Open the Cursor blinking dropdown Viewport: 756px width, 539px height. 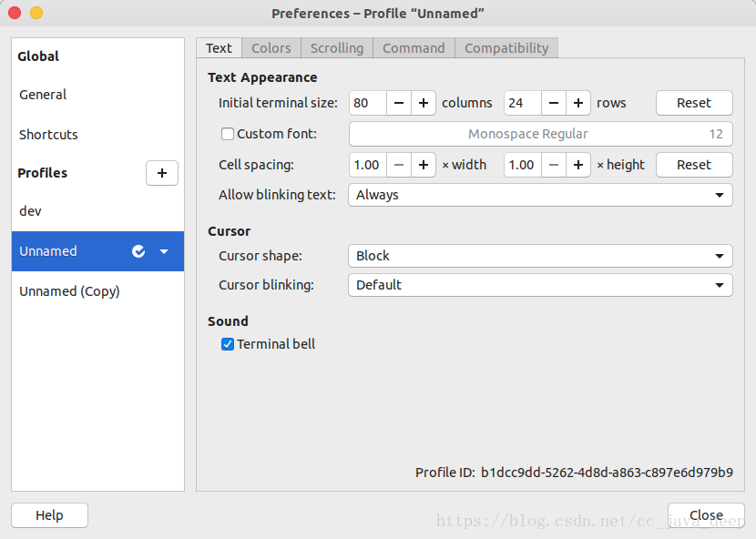540,285
